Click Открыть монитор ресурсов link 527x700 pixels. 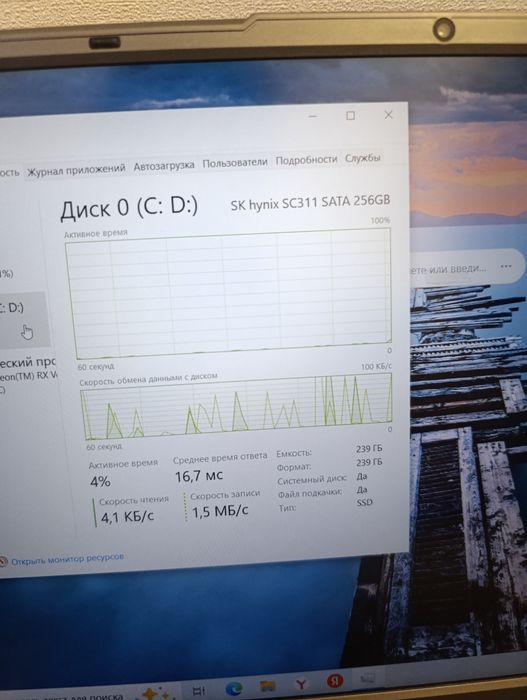click(67, 559)
